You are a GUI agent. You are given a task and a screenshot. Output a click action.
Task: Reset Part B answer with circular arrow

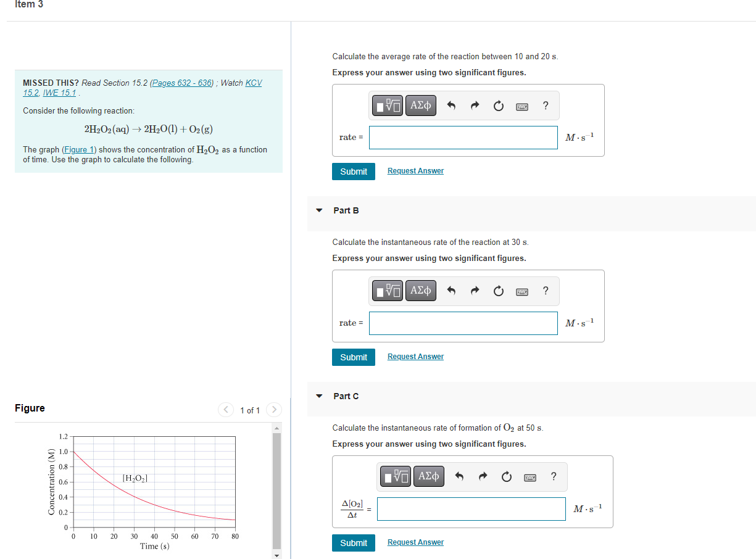[x=499, y=291]
